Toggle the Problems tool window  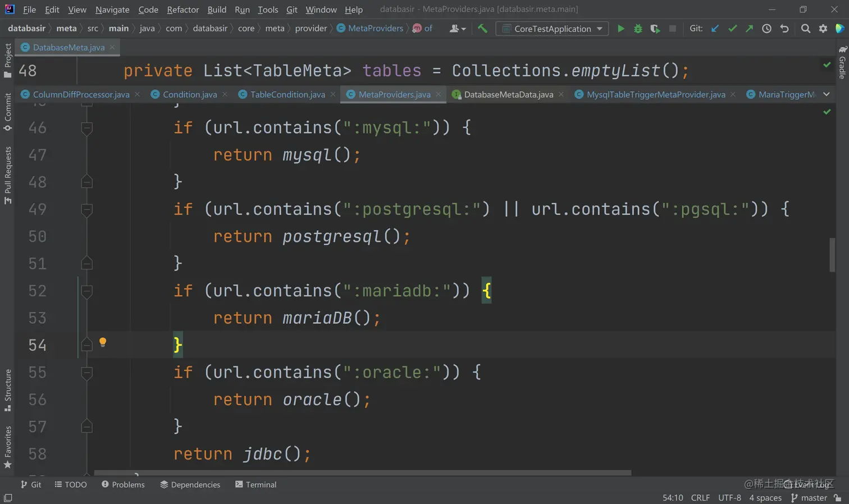click(x=123, y=484)
